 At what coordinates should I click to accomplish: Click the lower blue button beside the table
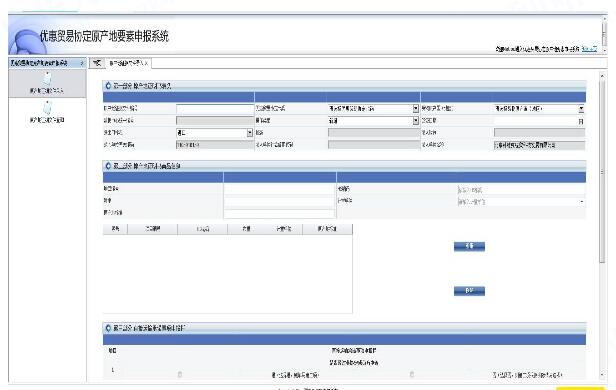469,291
